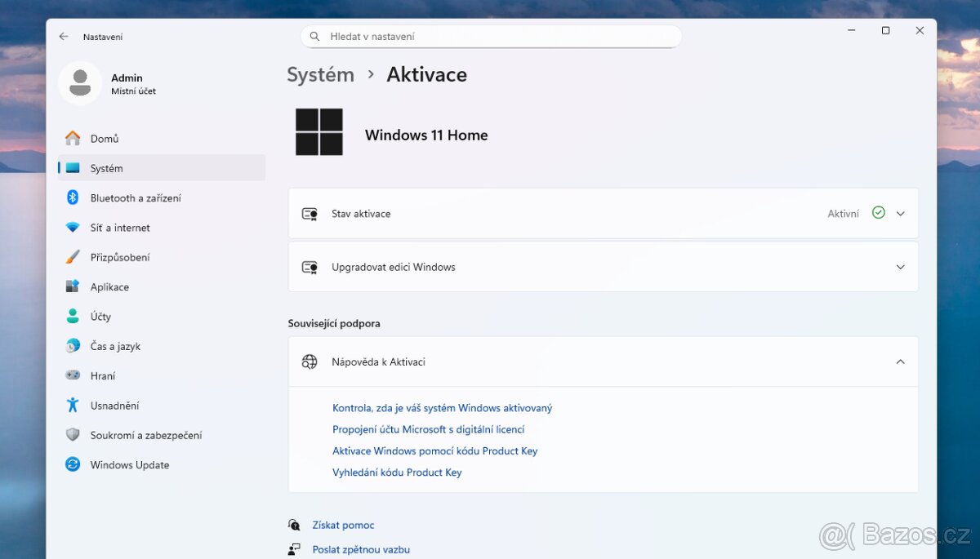980x559 pixels.
Task: Expand Upgradovat edici Windows section
Action: (901, 267)
